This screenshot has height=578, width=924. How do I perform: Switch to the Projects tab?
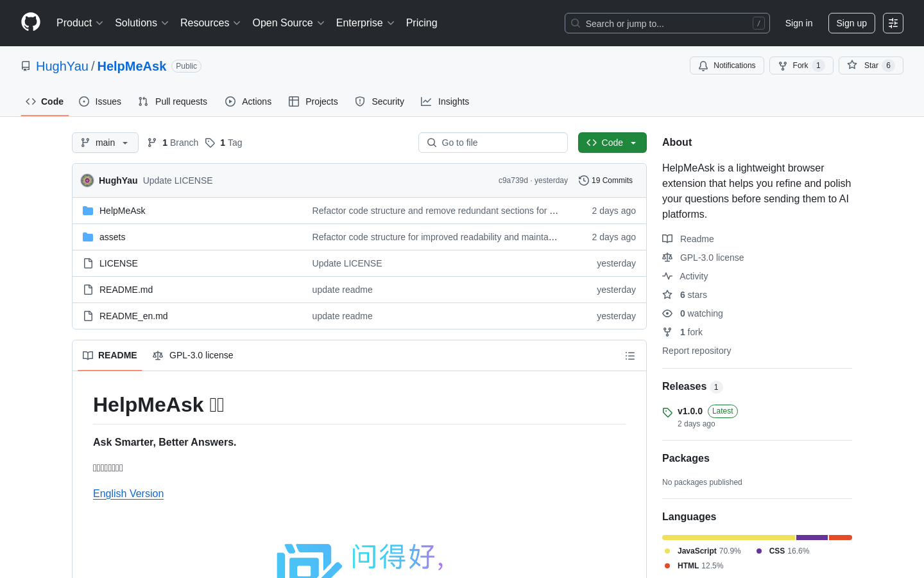(313, 101)
